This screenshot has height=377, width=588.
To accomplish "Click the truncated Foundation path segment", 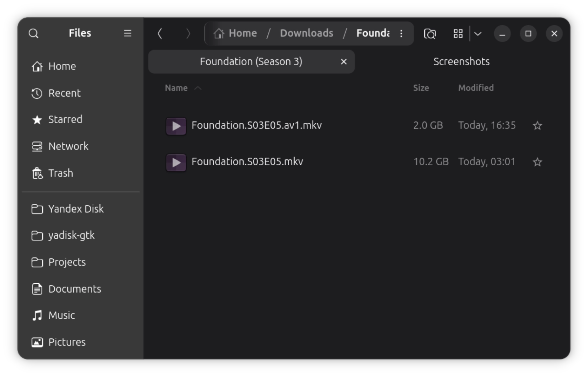I will [x=373, y=33].
